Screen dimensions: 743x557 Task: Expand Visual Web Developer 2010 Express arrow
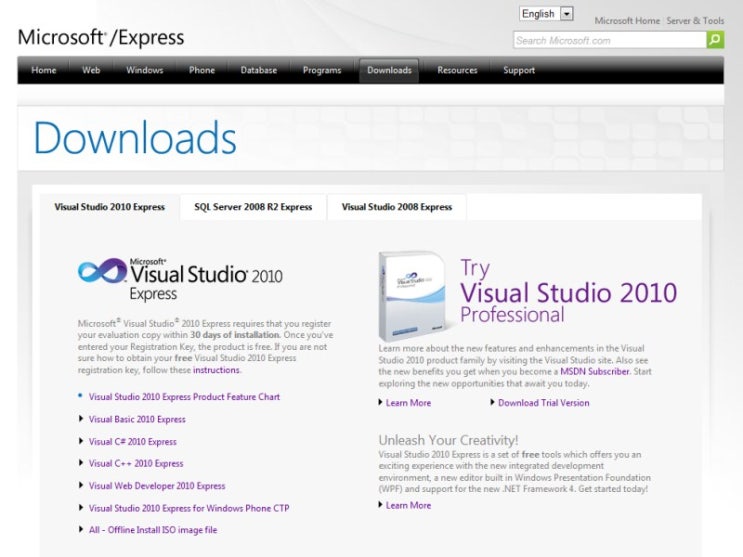tap(81, 485)
